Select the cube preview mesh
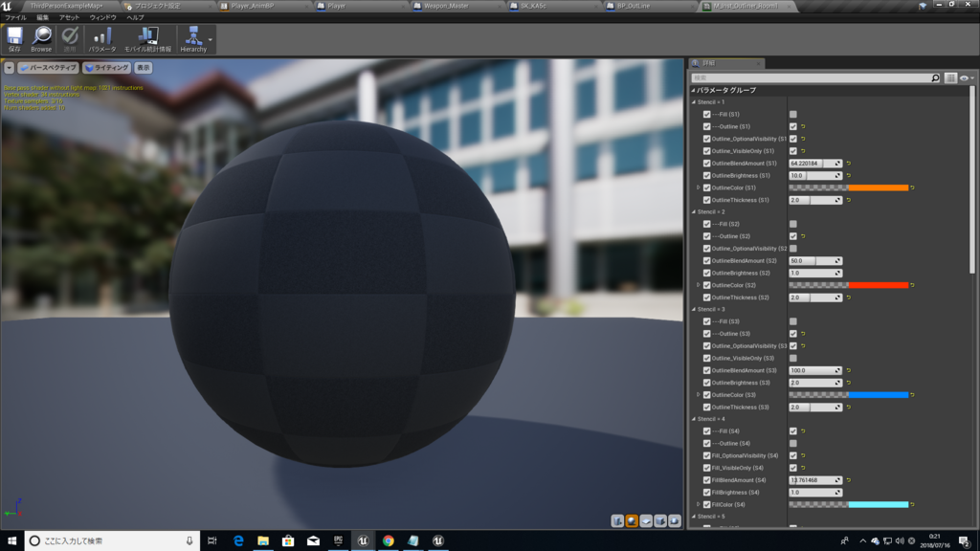 tap(661, 520)
